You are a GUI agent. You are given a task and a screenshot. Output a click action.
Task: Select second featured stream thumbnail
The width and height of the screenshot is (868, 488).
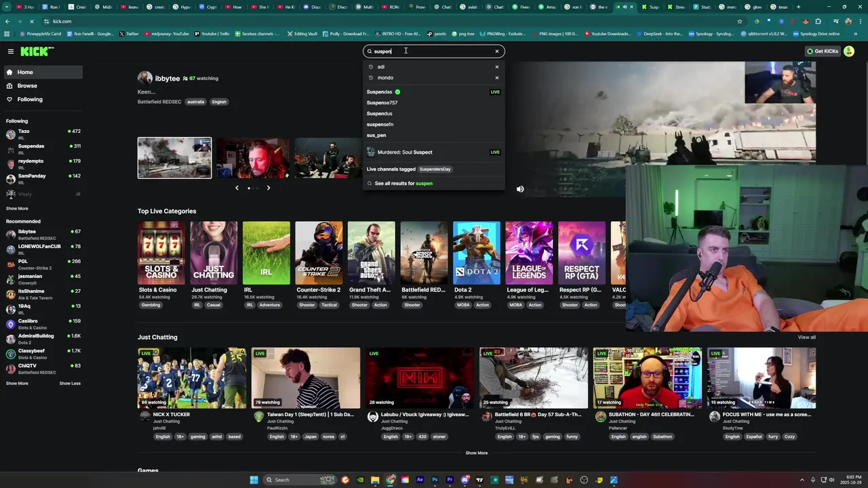click(253, 158)
